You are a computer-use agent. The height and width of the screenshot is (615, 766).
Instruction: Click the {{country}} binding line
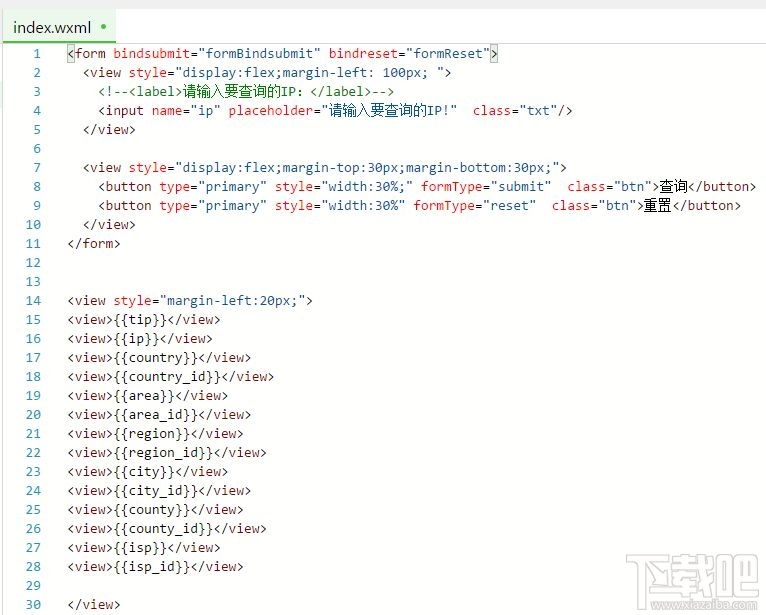pyautogui.click(x=159, y=358)
